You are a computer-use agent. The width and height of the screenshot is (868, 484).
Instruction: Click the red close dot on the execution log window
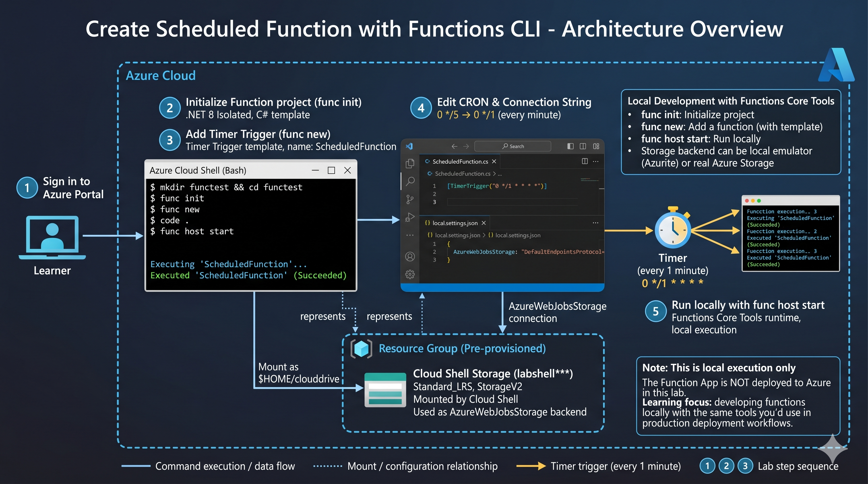[x=747, y=201]
